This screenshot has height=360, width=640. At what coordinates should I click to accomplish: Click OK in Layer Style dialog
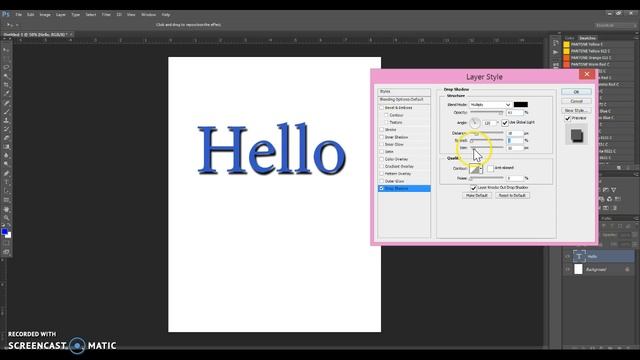click(576, 92)
